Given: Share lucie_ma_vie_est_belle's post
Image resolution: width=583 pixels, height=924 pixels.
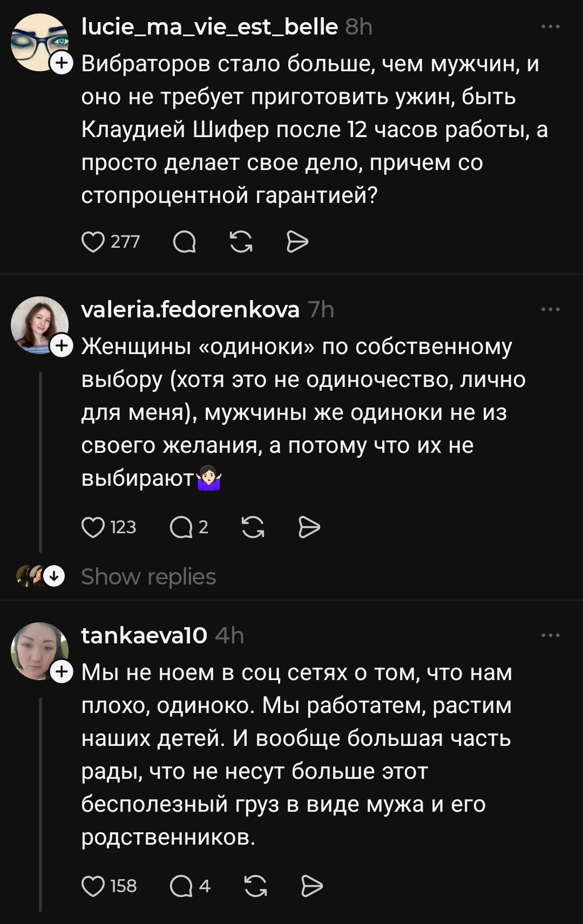Looking at the screenshot, I should coord(297,242).
